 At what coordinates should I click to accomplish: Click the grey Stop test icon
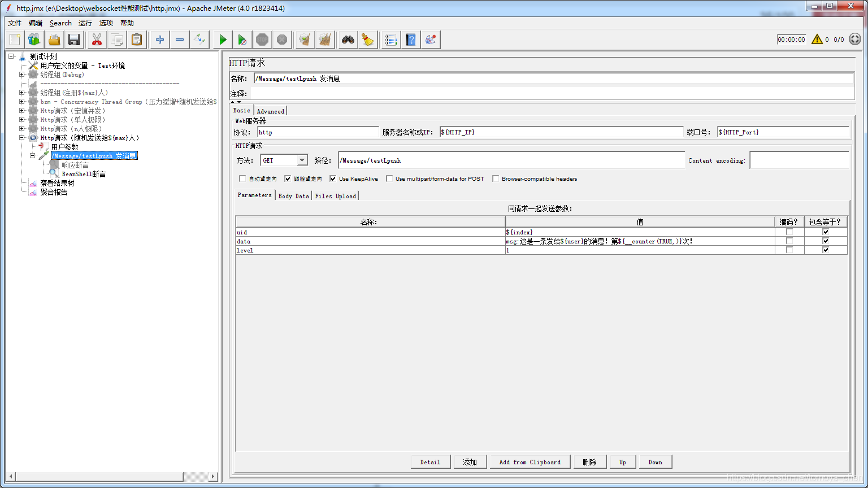(262, 40)
